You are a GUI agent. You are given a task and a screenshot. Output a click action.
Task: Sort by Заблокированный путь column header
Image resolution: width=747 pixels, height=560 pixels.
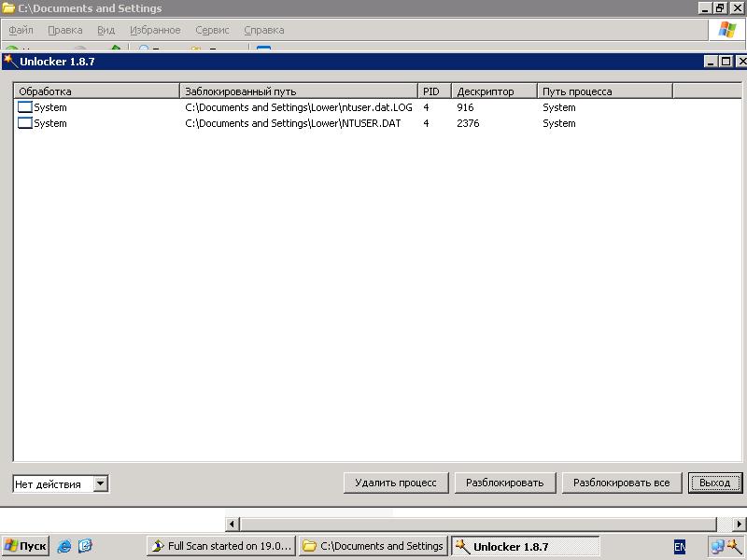click(299, 91)
